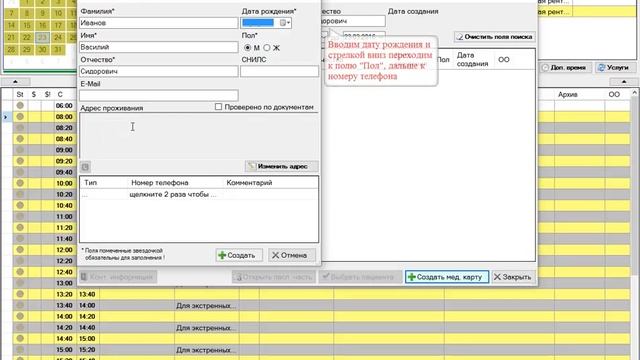Select the М gender radio button
Viewport: 640px width, 360px height.
(x=247, y=48)
